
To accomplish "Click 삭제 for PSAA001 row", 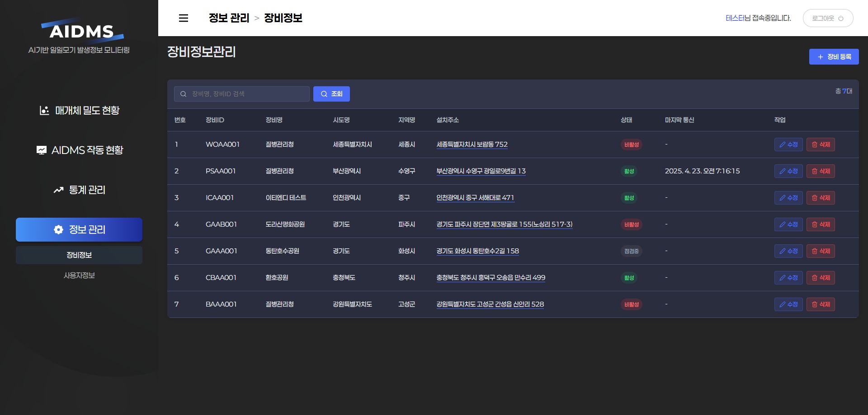I will click(x=821, y=171).
